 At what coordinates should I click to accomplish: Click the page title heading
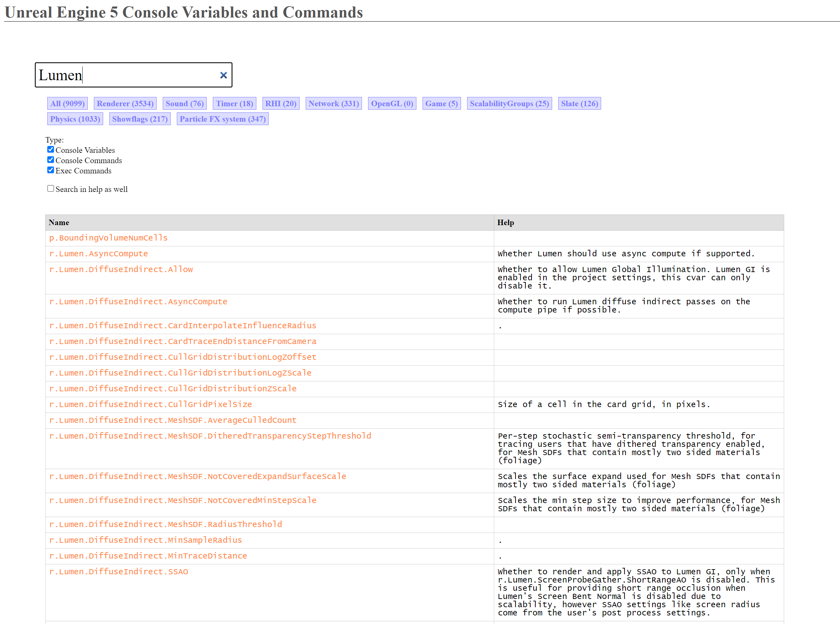coord(184,12)
